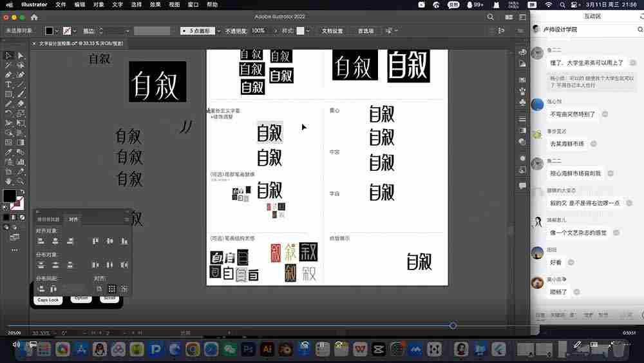Open 5-point brush definition dropdown
The image size is (644, 363).
click(x=218, y=31)
